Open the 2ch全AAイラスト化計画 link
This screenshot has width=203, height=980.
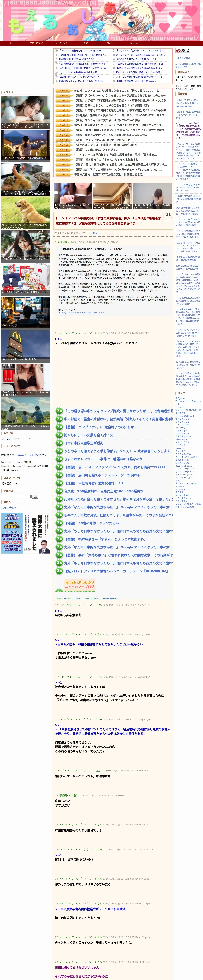[x=27, y=455]
